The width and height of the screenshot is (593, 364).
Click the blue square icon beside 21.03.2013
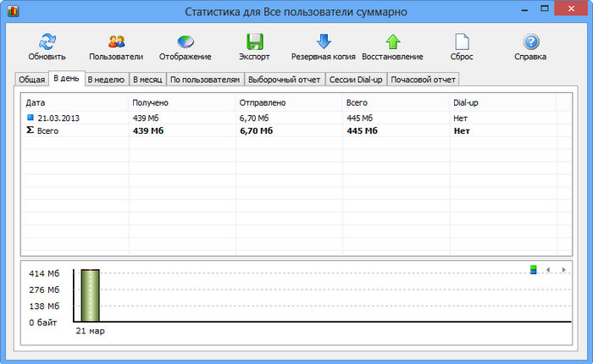30,118
